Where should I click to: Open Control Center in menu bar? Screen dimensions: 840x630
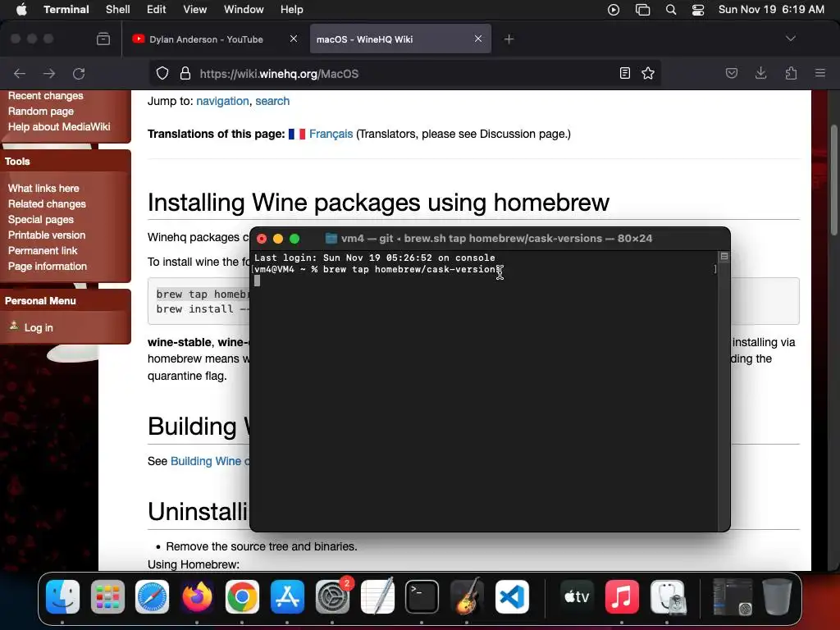pos(698,10)
